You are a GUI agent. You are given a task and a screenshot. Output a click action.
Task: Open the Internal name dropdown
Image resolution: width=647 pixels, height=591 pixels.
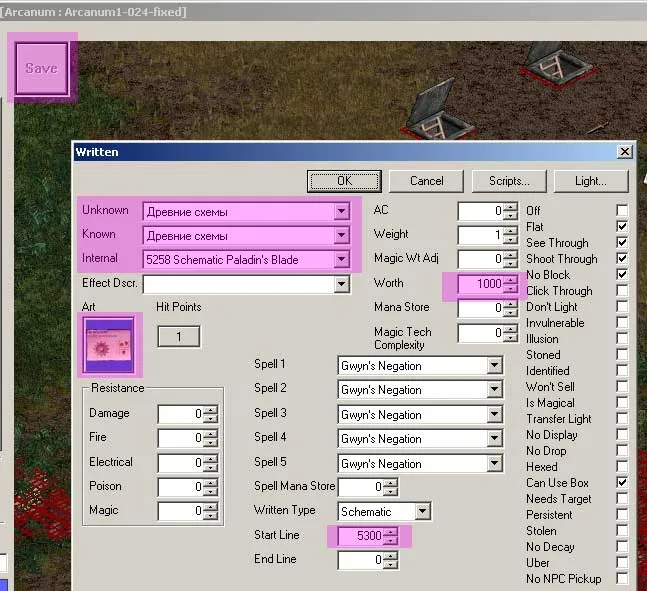(342, 260)
